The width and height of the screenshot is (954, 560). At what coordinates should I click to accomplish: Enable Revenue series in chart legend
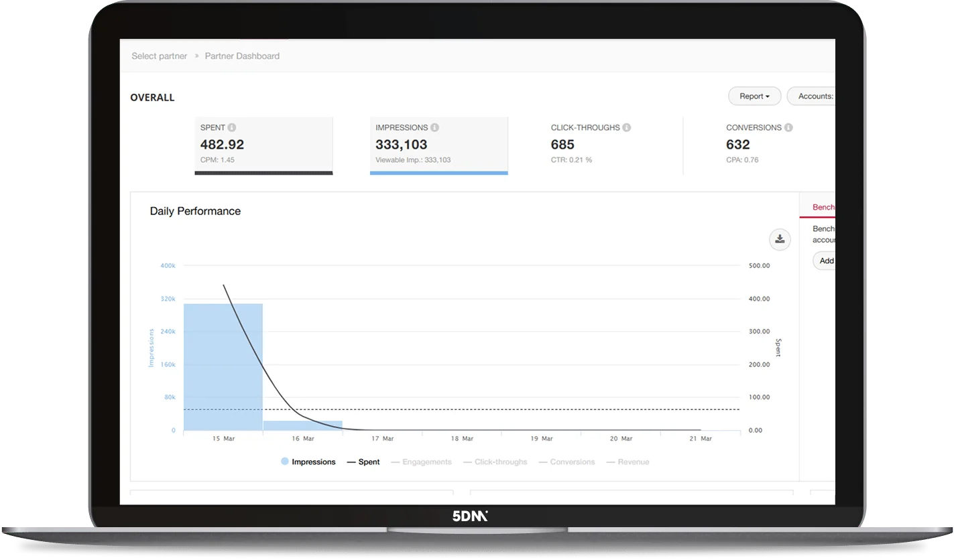point(628,462)
